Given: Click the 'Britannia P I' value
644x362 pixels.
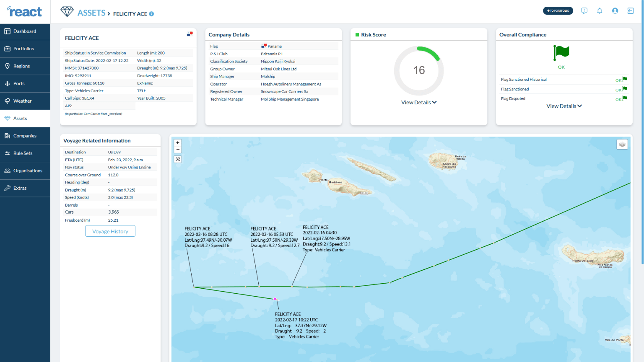Looking at the screenshot, I should tap(272, 54).
